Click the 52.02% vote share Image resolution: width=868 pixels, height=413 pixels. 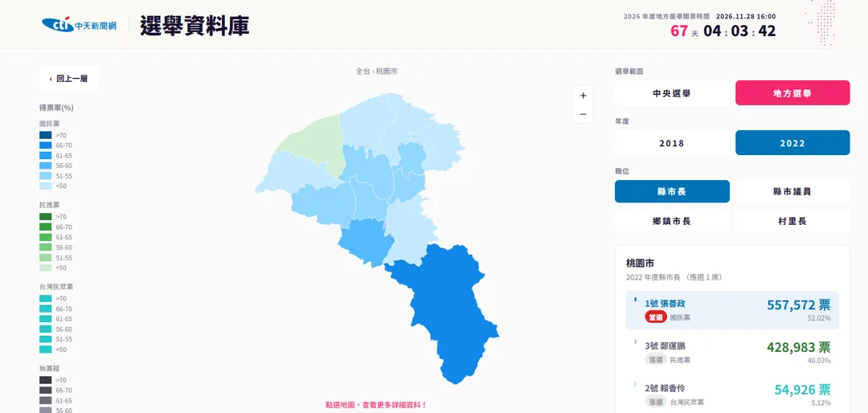[x=819, y=318]
